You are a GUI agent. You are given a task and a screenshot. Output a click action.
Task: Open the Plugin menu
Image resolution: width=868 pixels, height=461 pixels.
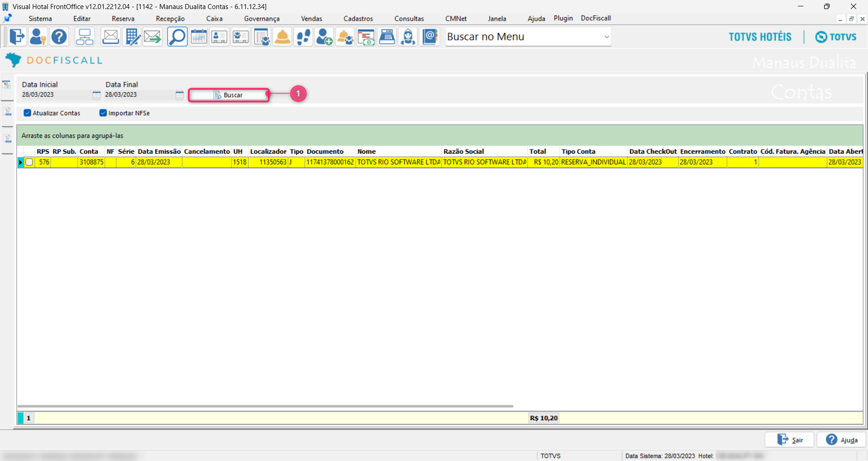[563, 18]
